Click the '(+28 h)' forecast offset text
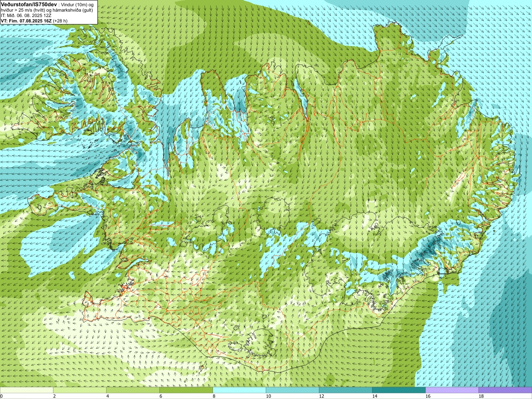Viewport: 532px width, 399px height. [60, 20]
